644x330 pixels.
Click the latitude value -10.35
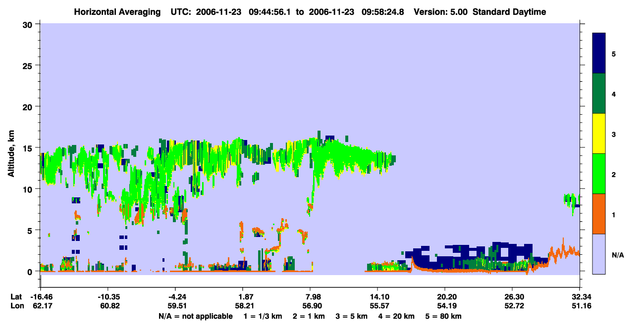pos(108,297)
